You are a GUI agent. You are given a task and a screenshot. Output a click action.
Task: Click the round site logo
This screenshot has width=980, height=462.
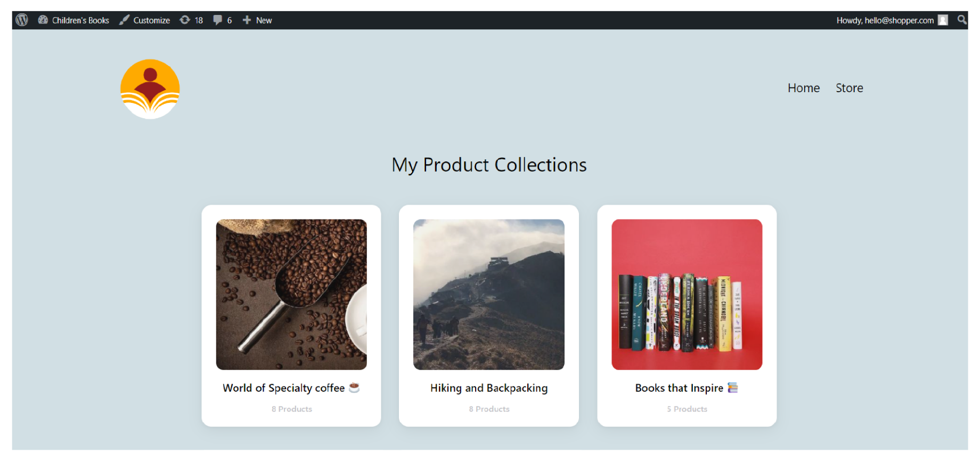pos(150,89)
